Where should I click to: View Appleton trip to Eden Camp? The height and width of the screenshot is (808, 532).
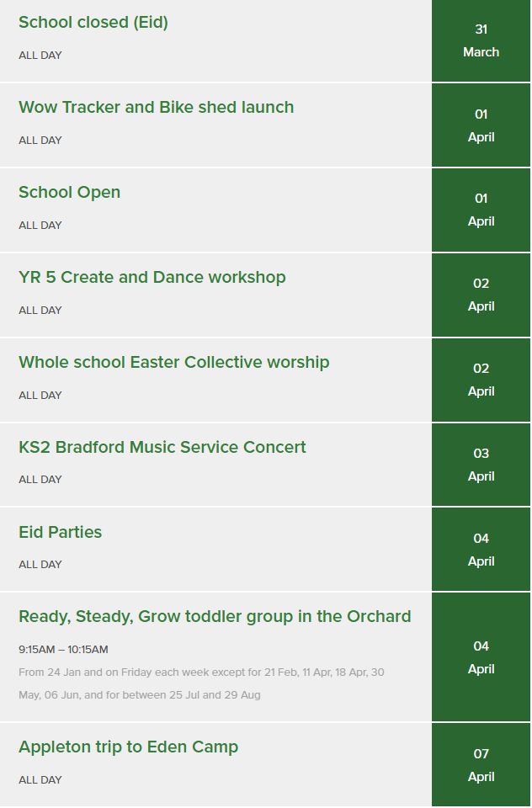pos(129,747)
